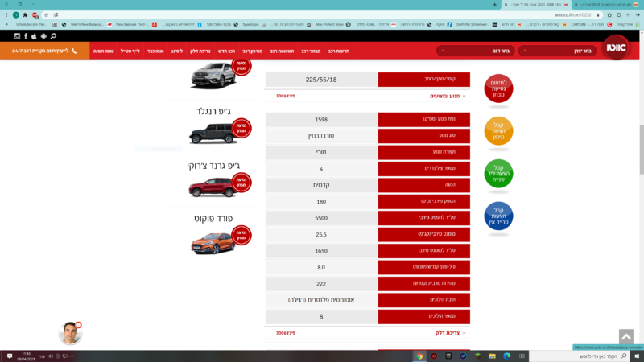Click the green profile avatar in Chrome toolbar

coord(16,14)
